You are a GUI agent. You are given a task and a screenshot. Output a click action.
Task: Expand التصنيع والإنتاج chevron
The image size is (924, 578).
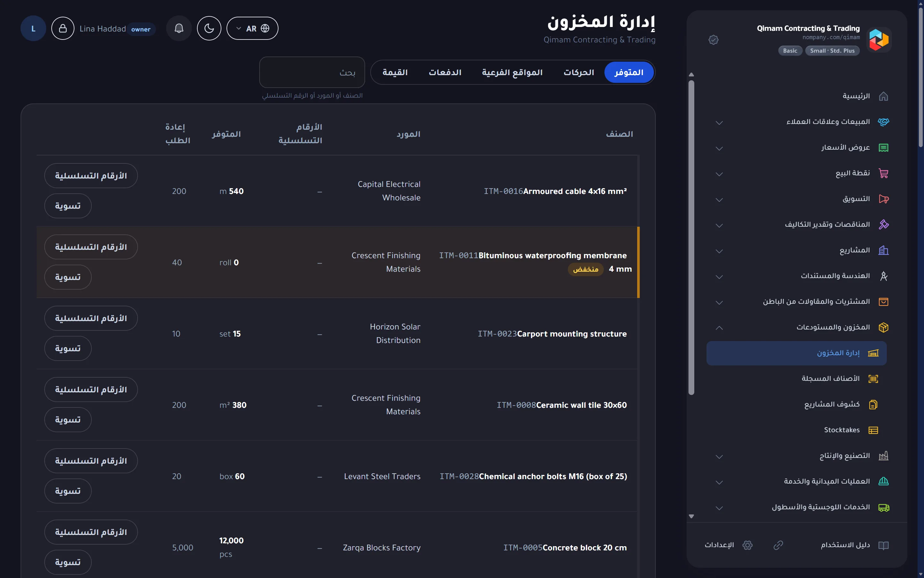719,456
